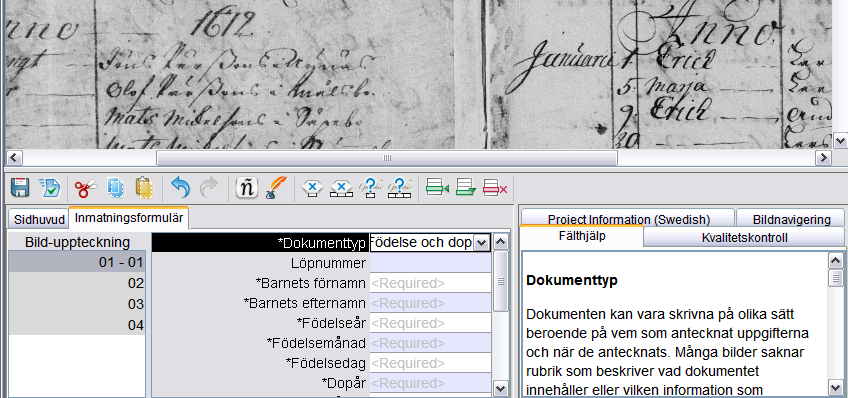Screen dimensions: 848x398
Task: Expand the Dokumenttyp dropdown arrow
Action: (x=481, y=243)
